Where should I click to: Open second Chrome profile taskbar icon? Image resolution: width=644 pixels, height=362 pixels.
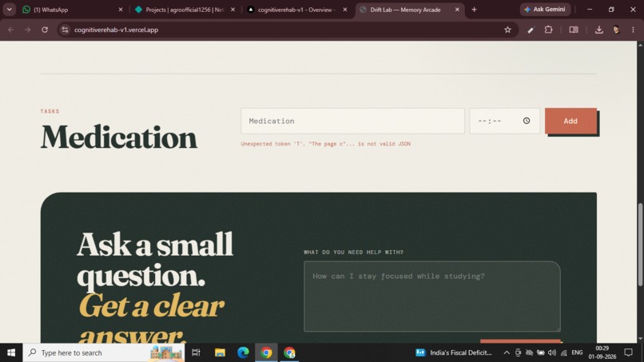coord(289,352)
